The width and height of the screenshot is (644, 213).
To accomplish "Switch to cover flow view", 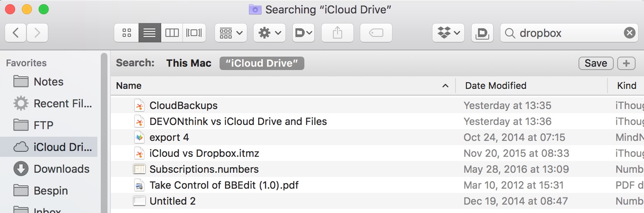I will coord(194,33).
